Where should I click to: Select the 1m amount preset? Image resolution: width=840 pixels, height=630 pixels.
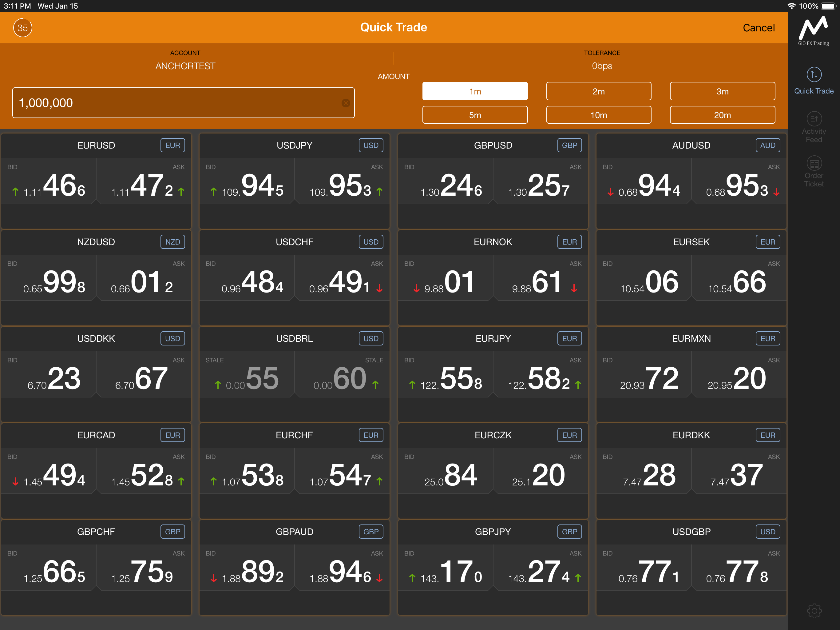click(x=475, y=91)
